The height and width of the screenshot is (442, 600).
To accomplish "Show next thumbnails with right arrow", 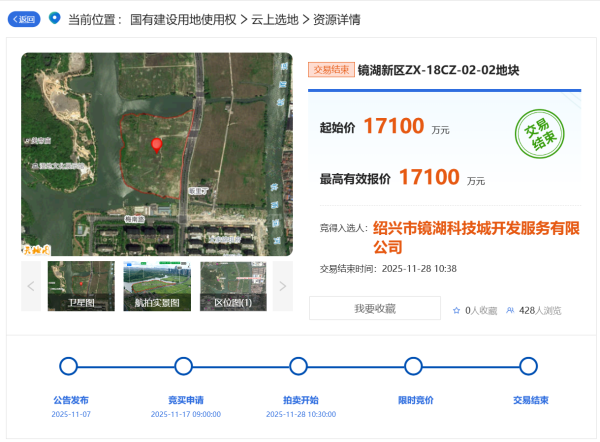I will (x=282, y=287).
